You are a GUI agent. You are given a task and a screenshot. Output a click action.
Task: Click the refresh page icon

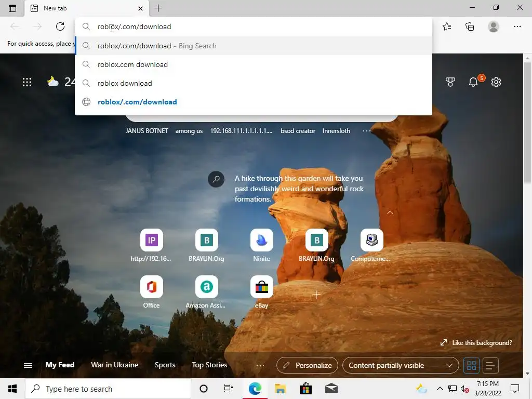point(60,26)
